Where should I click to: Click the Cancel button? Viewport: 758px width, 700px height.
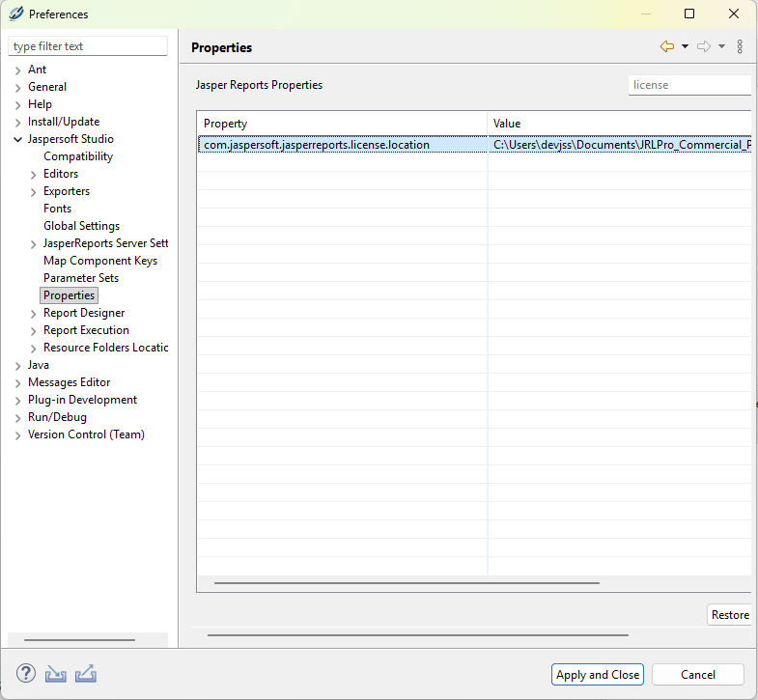[x=697, y=674]
